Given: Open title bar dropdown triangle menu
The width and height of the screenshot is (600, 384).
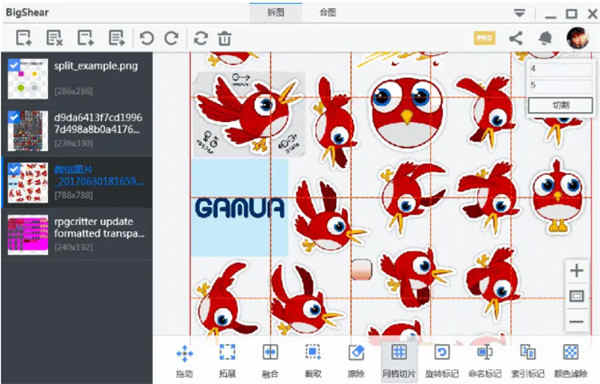Looking at the screenshot, I should pos(519,13).
